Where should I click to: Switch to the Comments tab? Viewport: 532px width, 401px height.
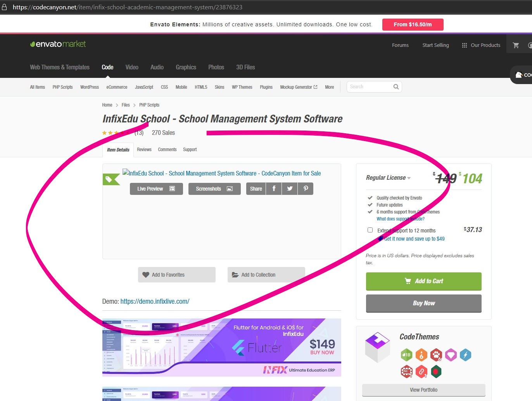(167, 150)
